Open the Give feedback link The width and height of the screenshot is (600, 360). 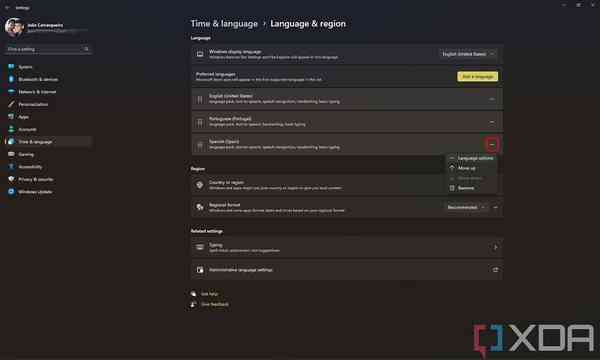[x=215, y=304]
